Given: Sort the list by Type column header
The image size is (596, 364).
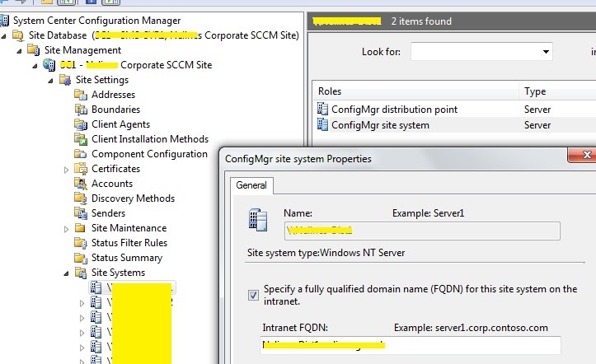Looking at the screenshot, I should pyautogui.click(x=558, y=91).
